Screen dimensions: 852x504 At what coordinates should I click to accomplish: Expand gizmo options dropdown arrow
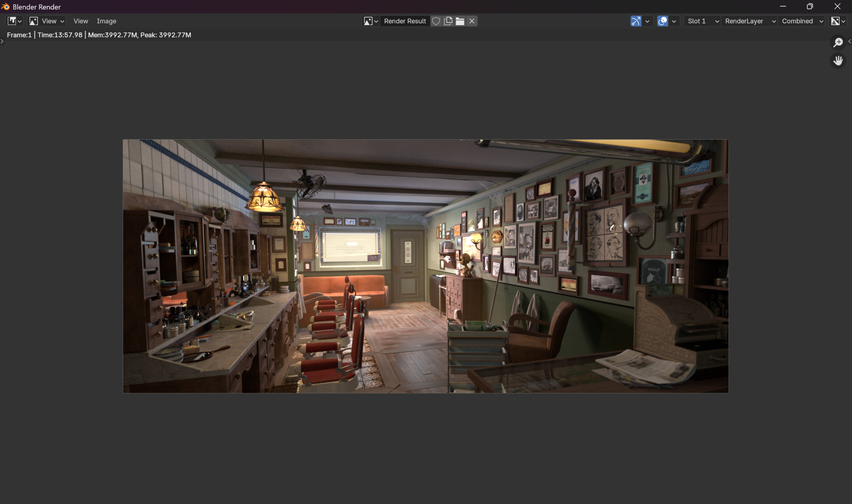coord(647,21)
